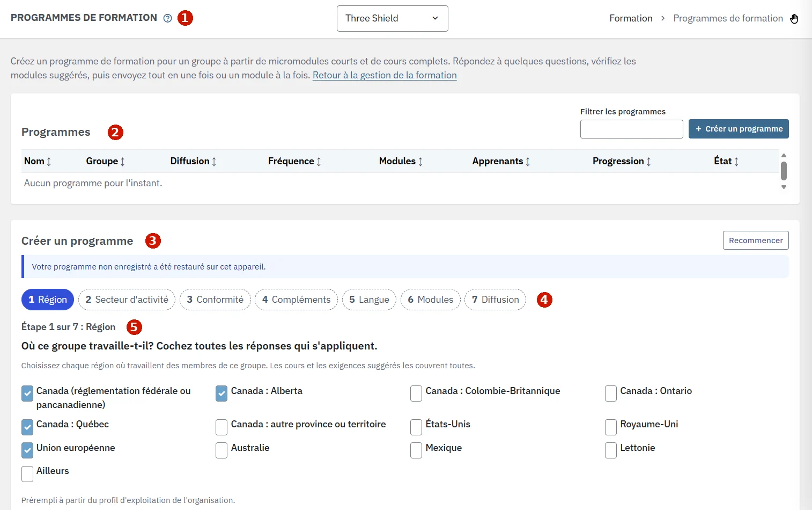Sort by the Fréquence column arrows
Screen dimensions: 812x510
pos(319,162)
